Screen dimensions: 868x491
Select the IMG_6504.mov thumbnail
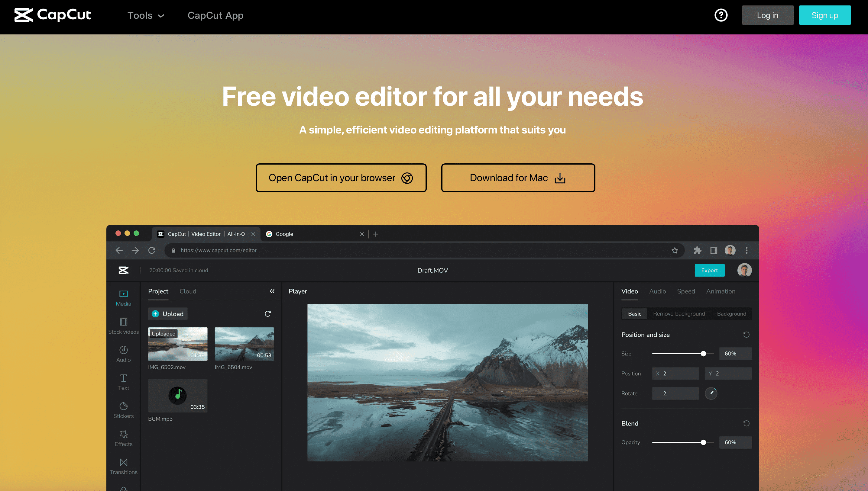coord(244,344)
